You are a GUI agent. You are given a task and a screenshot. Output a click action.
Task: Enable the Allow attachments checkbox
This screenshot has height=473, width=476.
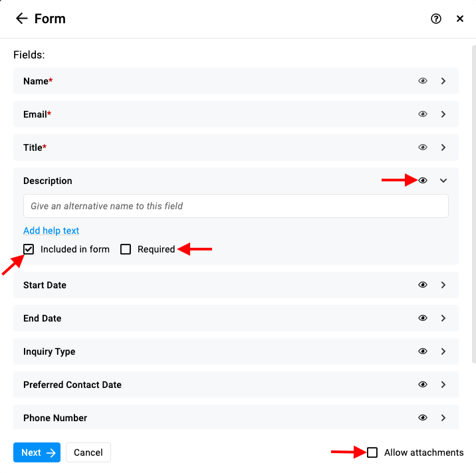click(x=372, y=452)
